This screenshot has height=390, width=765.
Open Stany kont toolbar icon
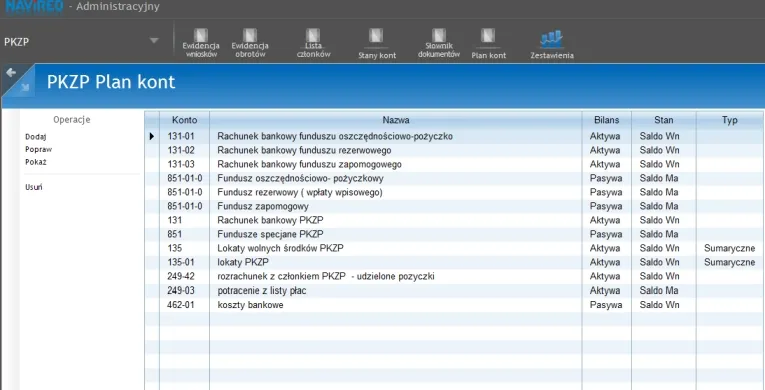click(x=377, y=43)
